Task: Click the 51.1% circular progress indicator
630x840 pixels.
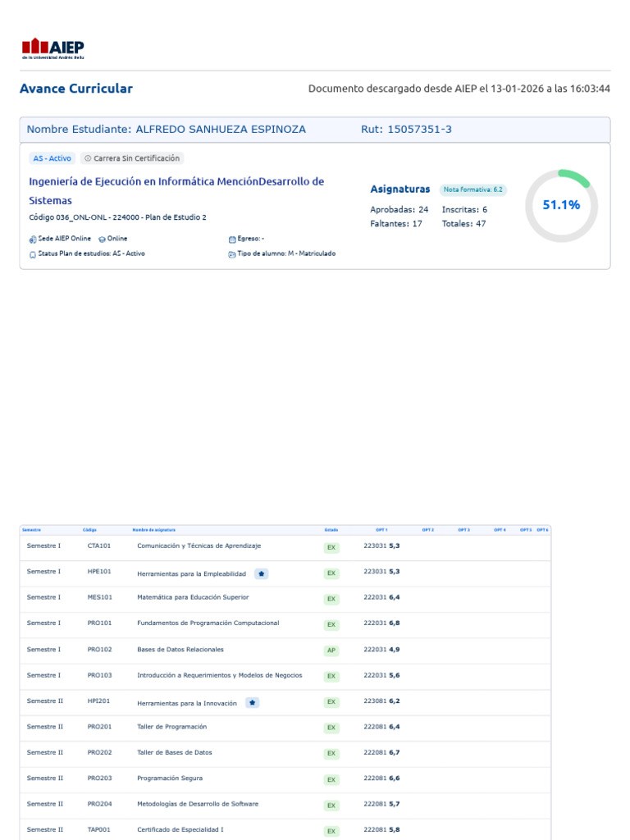Action: tap(561, 205)
